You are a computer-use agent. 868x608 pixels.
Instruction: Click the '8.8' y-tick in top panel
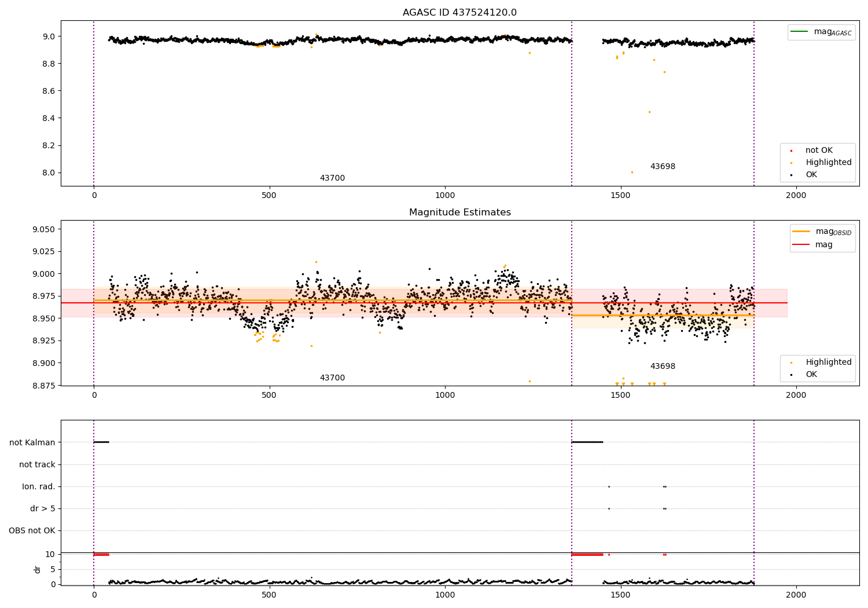tap(49, 64)
